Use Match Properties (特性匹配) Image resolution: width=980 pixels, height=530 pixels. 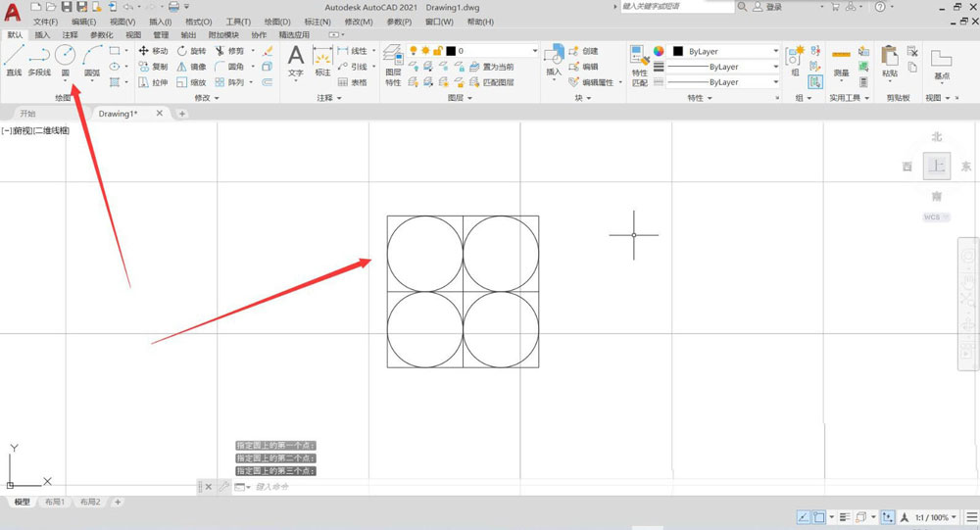pos(639,65)
